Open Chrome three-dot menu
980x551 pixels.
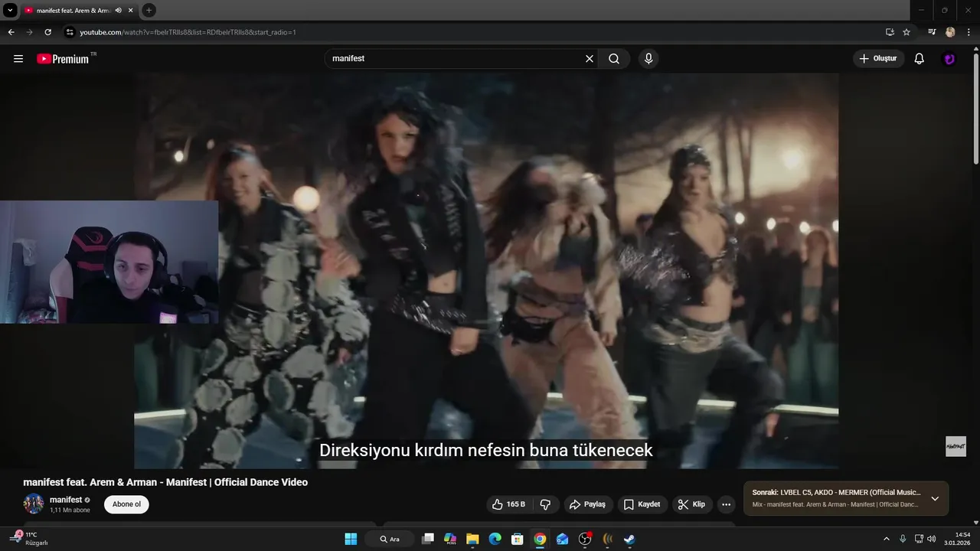tap(969, 32)
